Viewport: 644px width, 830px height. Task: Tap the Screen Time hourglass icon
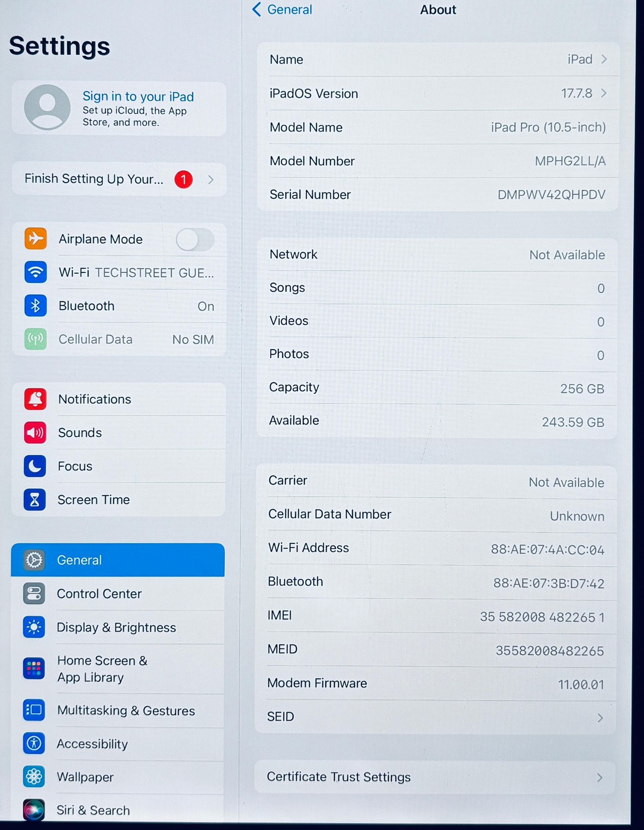(35, 500)
